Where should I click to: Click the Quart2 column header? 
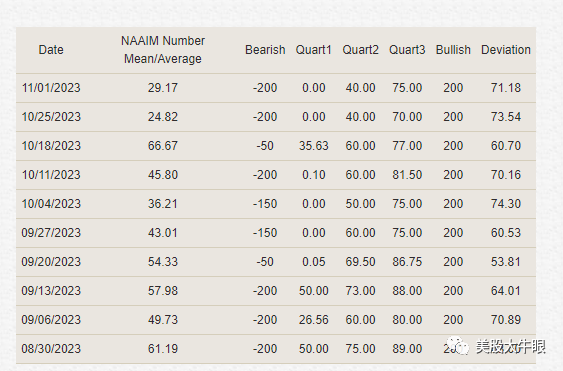(x=360, y=50)
